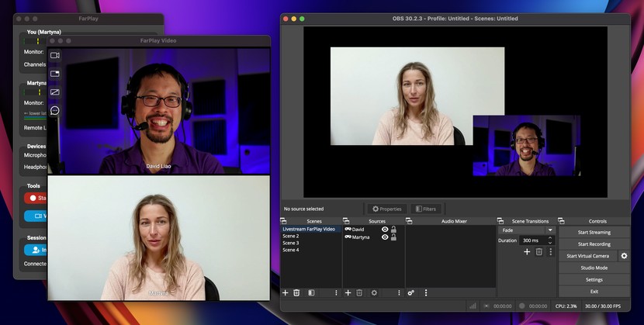Increase the transition duration with the up arrow

(550, 238)
